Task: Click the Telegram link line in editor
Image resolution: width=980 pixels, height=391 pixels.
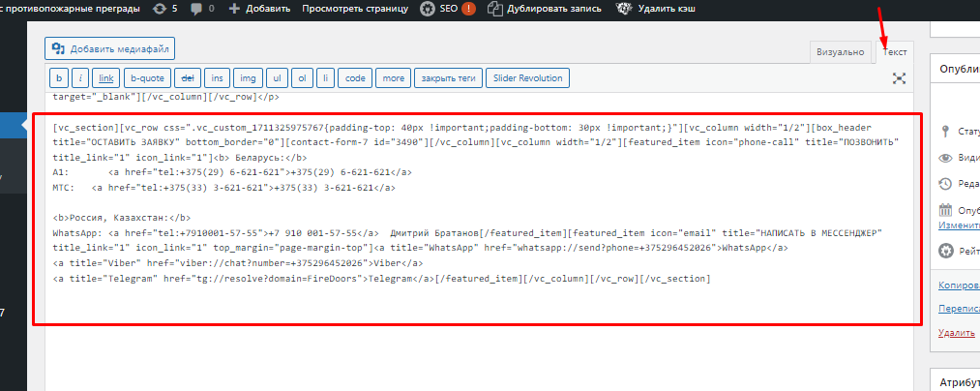Action: 381,279
